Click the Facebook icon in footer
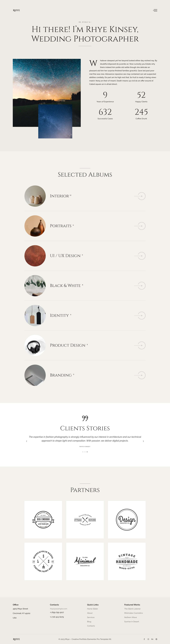Screen dimensions: 170x644 coord(144,639)
